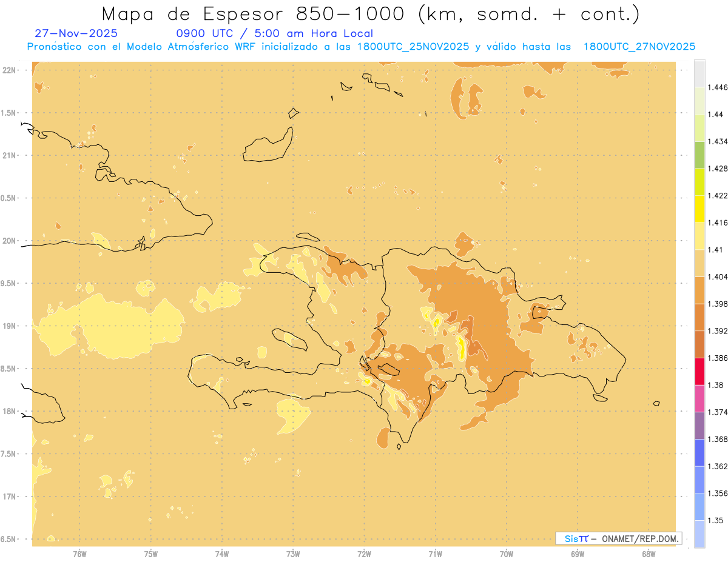Click the '19N' latitude label
This screenshot has height=562, width=728.
coord(10,326)
